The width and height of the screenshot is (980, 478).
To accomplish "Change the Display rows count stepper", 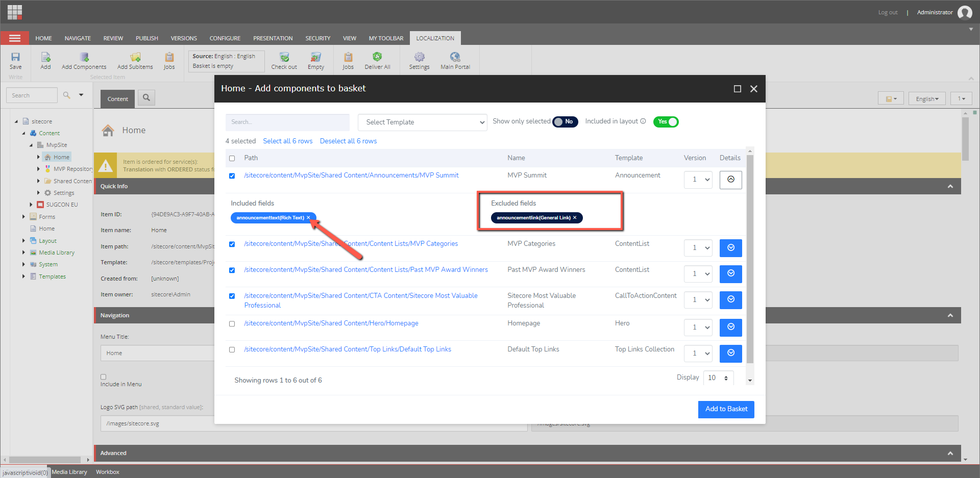I will tap(719, 378).
